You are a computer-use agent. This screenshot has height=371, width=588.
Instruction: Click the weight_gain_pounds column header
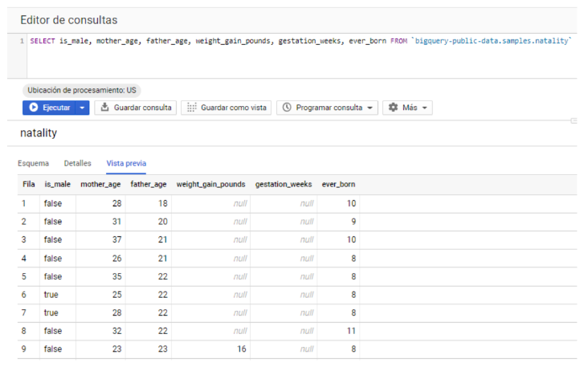click(210, 185)
